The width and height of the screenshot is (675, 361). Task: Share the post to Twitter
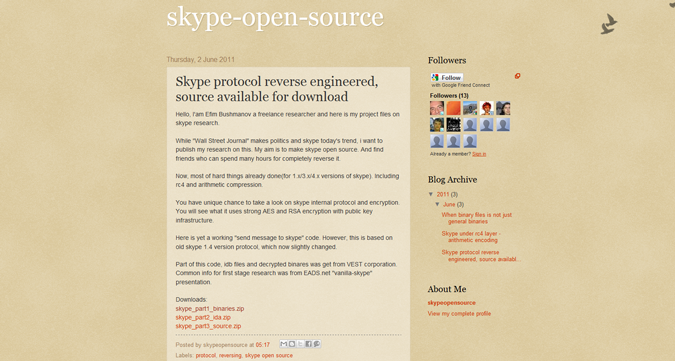(x=300, y=344)
